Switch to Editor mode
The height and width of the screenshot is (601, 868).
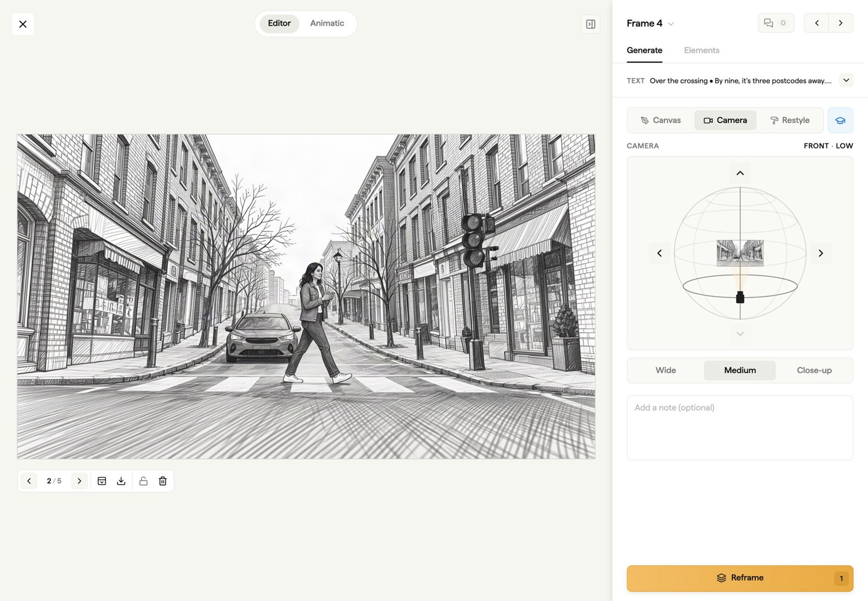(x=279, y=24)
